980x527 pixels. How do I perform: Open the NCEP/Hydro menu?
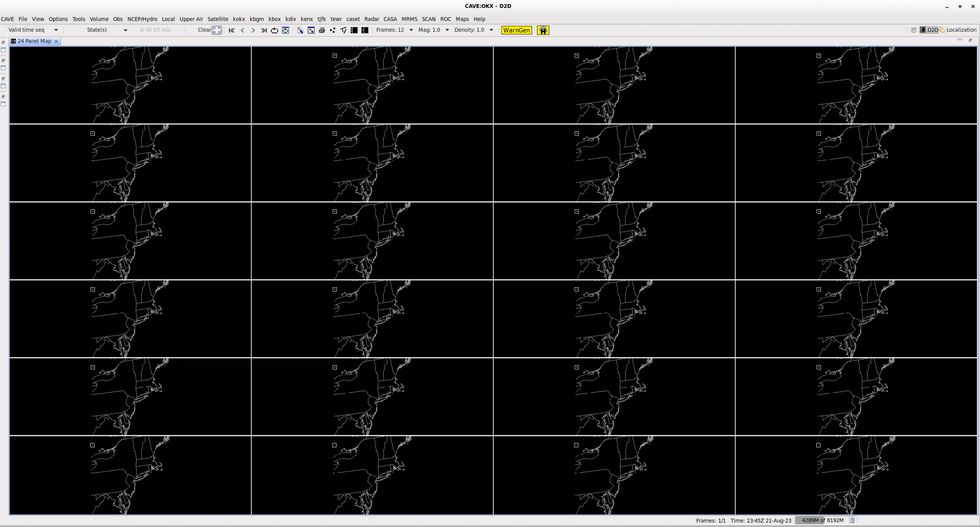[x=142, y=19]
